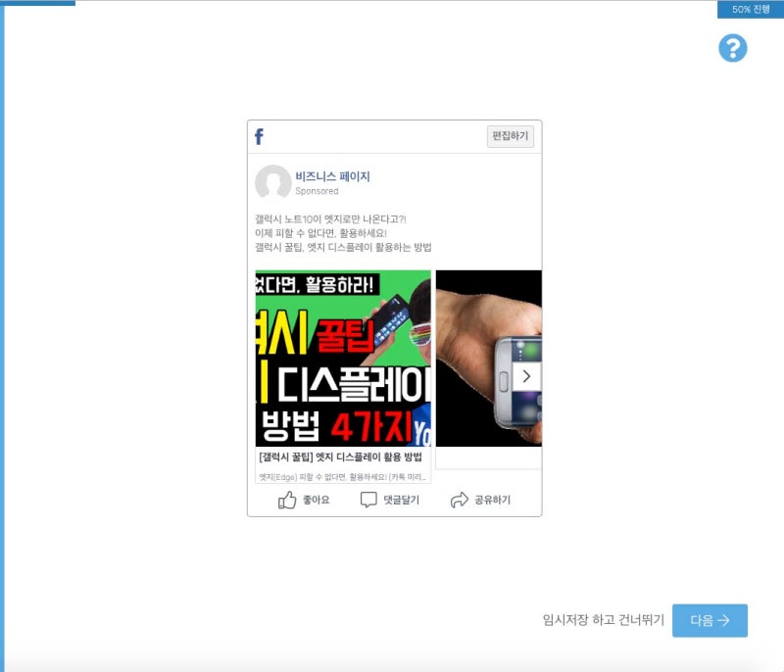Click the profile avatar placeholder

pos(273,182)
